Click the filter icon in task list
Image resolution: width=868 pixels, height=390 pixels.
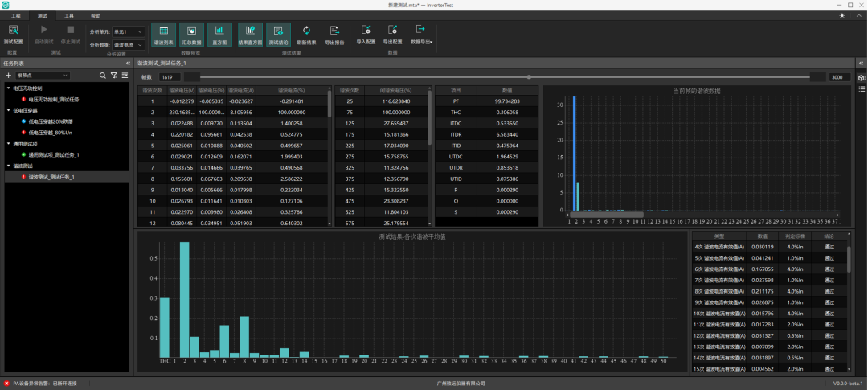(x=113, y=76)
